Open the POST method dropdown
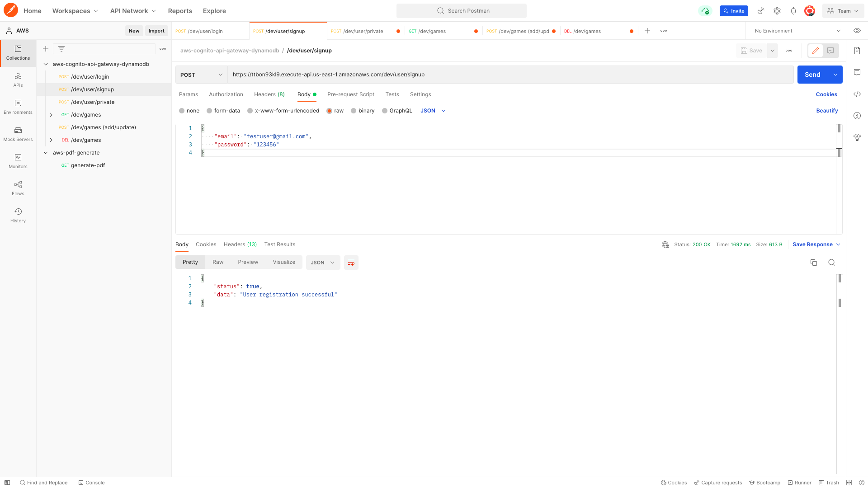The image size is (868, 488). [x=201, y=75]
